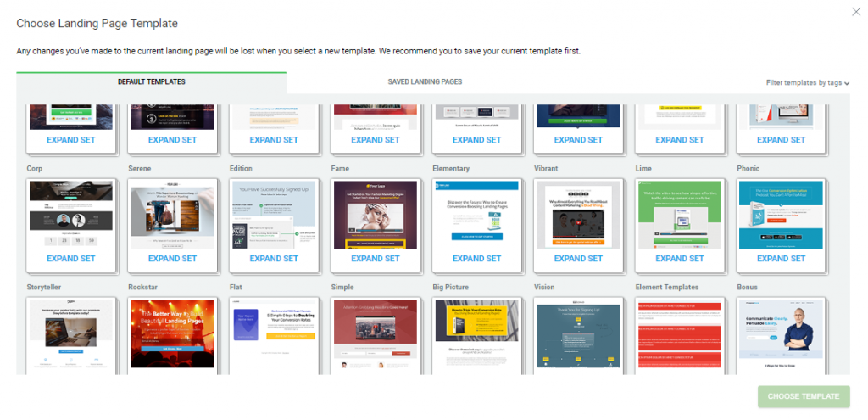Expand the Lime template set
The image size is (868, 420).
680,258
